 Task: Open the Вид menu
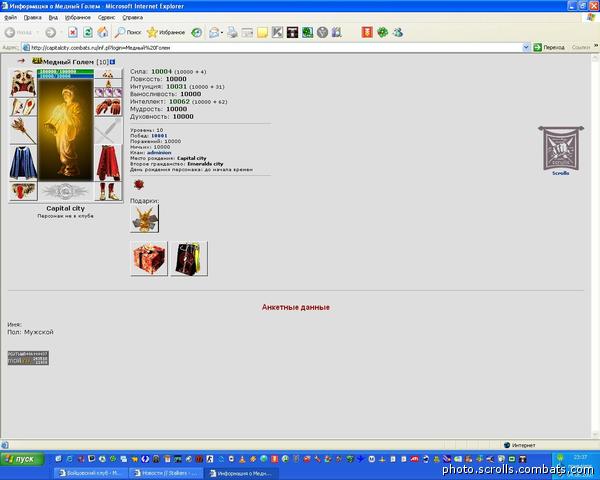tap(53, 18)
